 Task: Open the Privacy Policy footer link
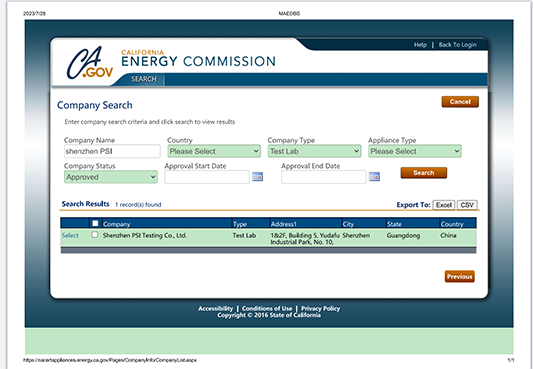321,309
